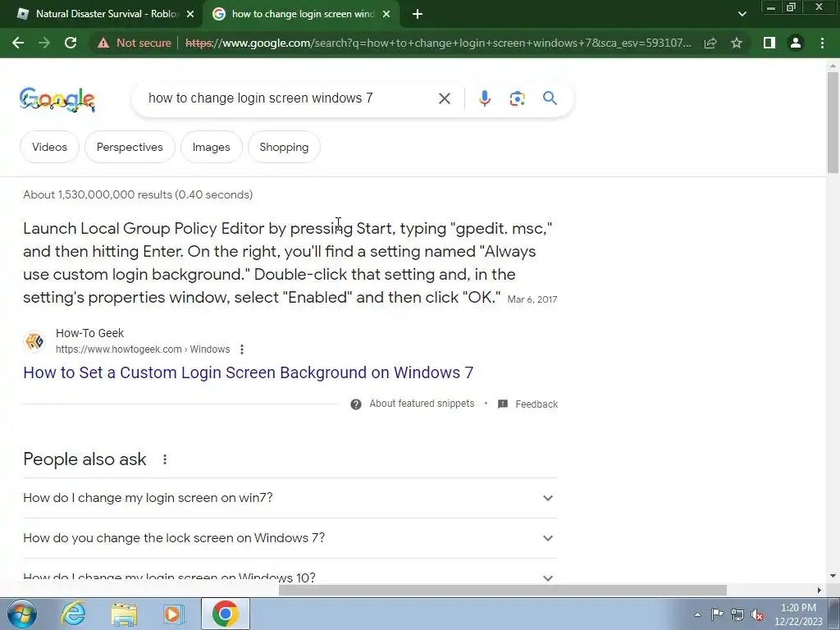The height and width of the screenshot is (630, 840).
Task: Launch Internet Explorer from taskbar
Action: tap(73, 614)
